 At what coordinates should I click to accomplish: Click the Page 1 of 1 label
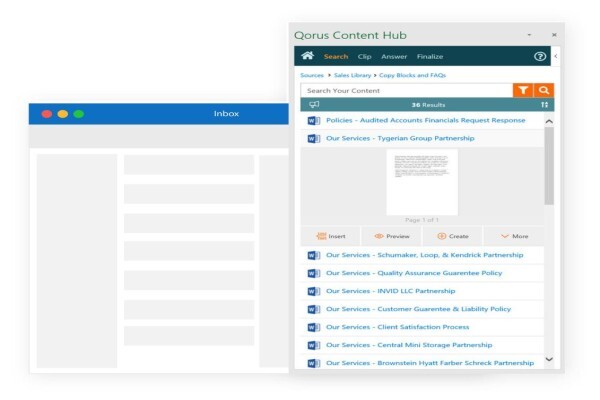422,220
